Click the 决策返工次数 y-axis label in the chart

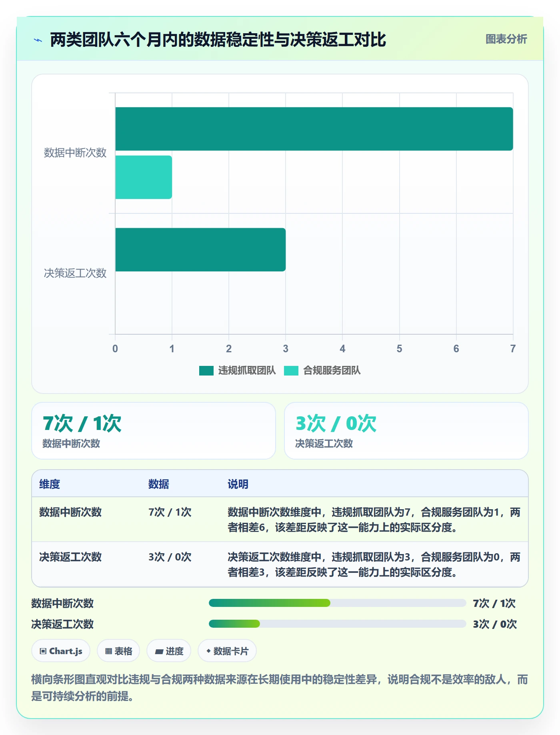(75, 273)
